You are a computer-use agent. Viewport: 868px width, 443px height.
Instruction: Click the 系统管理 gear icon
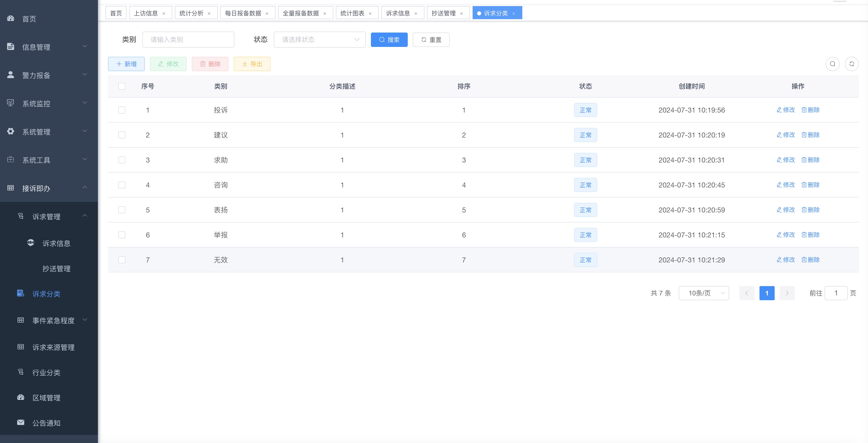pos(11,131)
